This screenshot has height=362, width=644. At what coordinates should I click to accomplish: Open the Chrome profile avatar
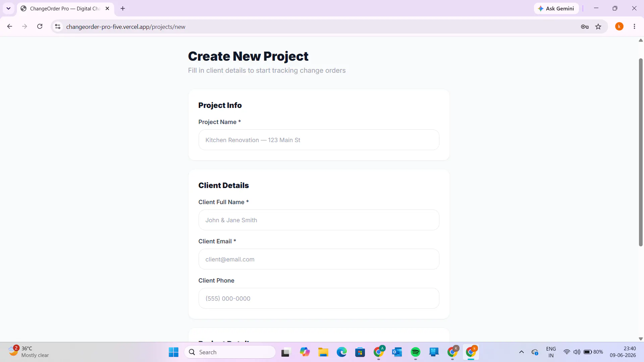(x=619, y=26)
